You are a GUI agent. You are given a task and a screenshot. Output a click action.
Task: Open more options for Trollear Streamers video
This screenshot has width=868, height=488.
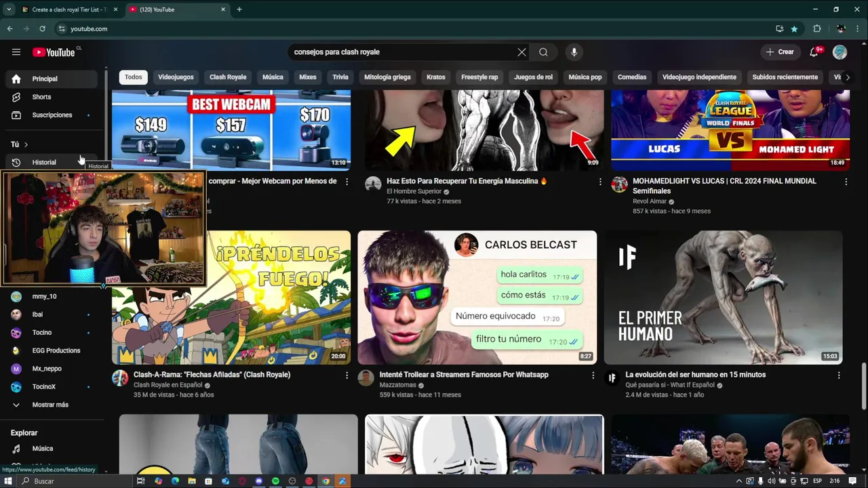coord(593,375)
